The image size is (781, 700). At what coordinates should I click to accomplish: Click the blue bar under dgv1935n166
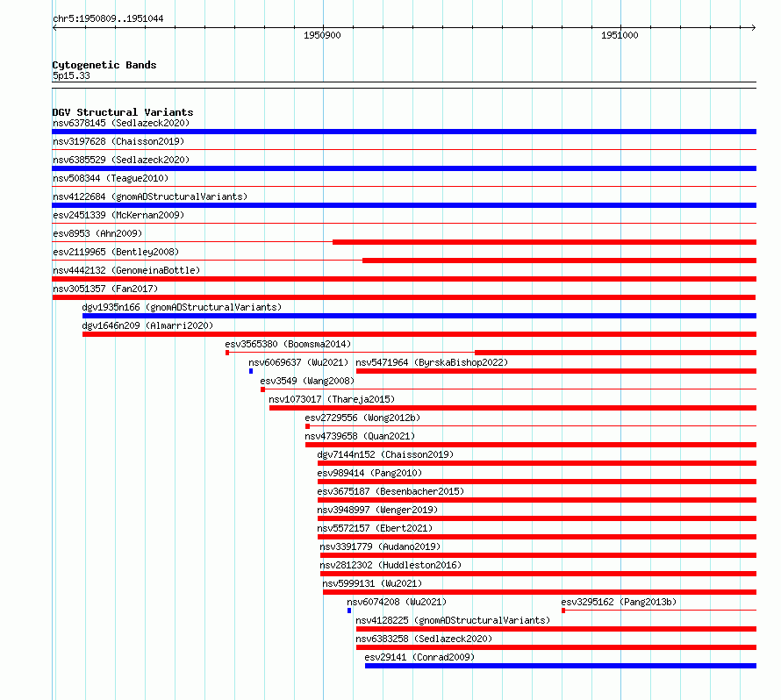coord(419,316)
